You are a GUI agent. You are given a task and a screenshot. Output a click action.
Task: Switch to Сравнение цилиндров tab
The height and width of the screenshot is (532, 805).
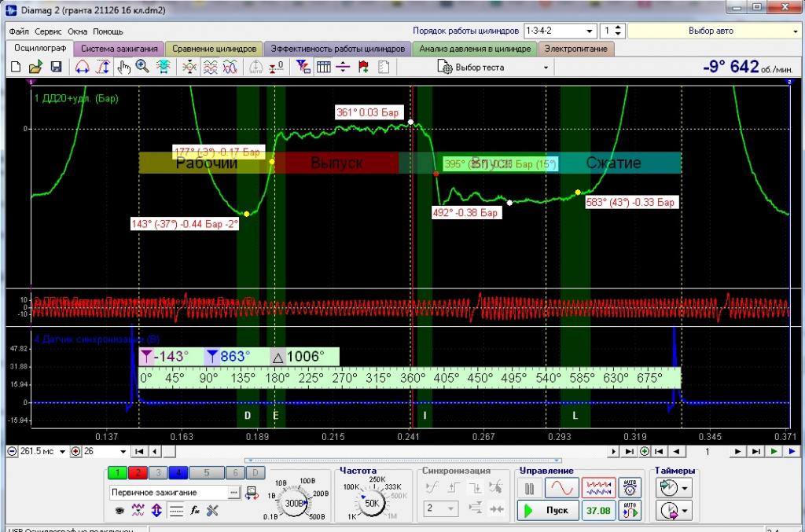pos(214,49)
